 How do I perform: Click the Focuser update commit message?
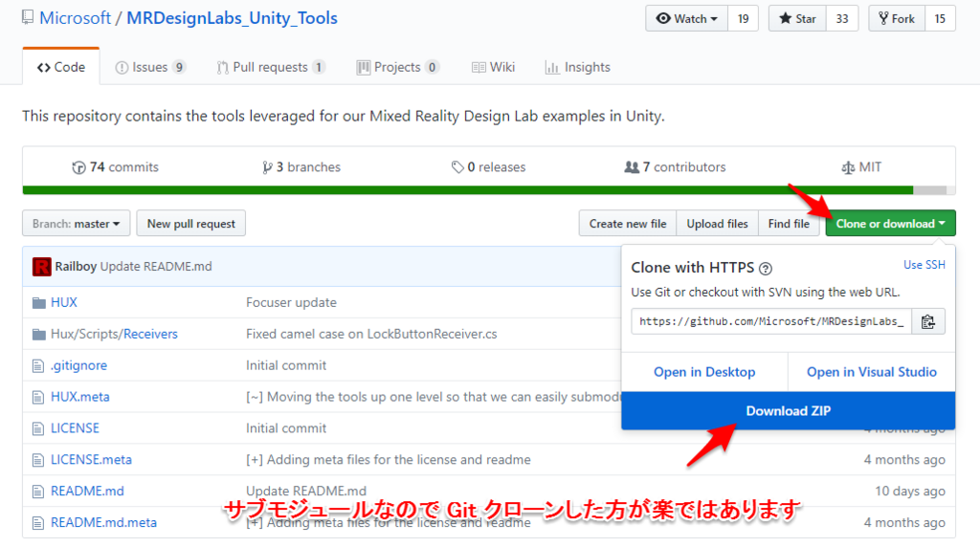291,303
